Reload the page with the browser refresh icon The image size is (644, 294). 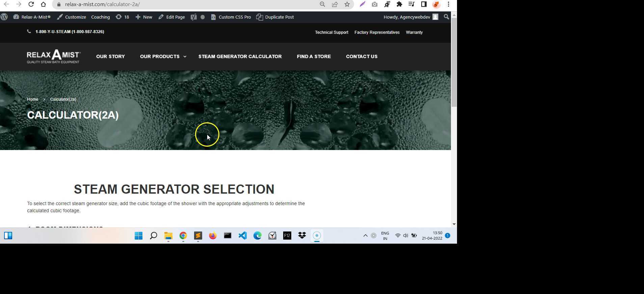click(x=31, y=4)
